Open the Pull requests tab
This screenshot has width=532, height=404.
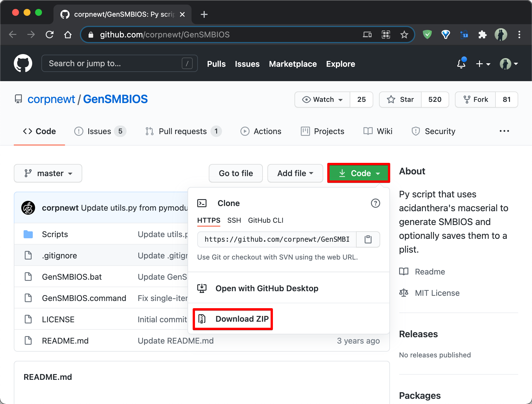click(183, 131)
